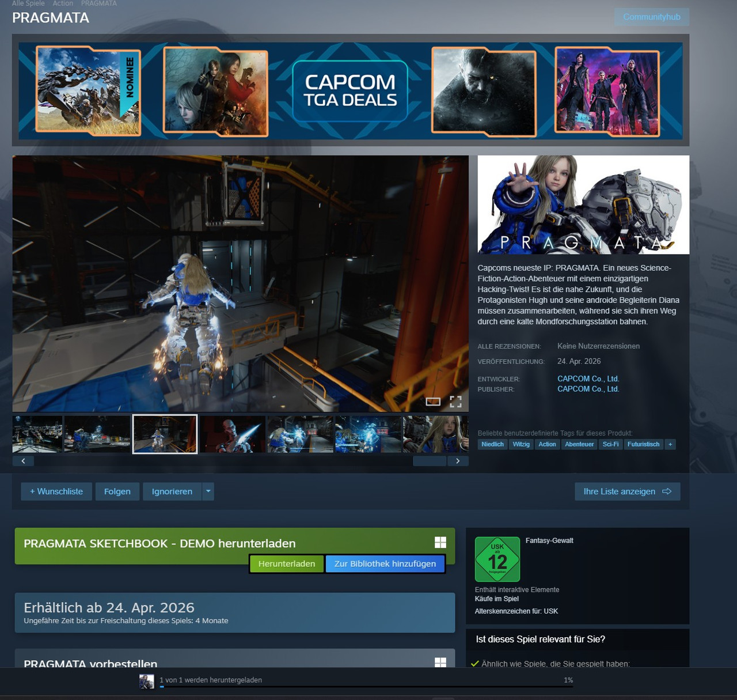Click the release date '24. Apr. 2026'

click(x=579, y=361)
